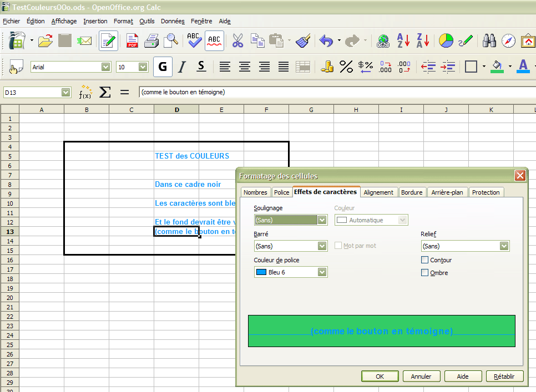Click the equals Function icon
Screen dimensions: 536x392
tap(124, 92)
